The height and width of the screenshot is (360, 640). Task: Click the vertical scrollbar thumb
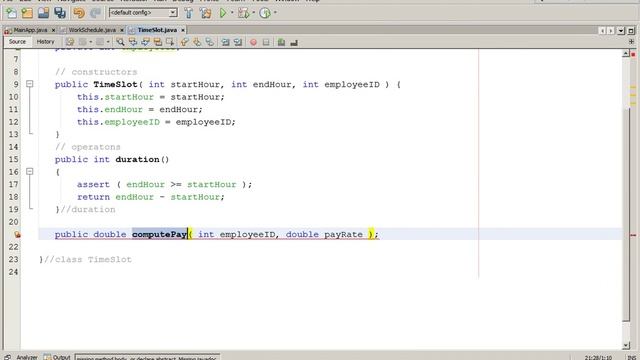(626, 214)
